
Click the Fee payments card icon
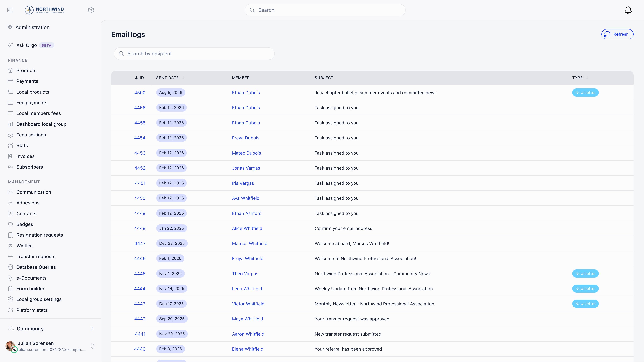[10, 103]
